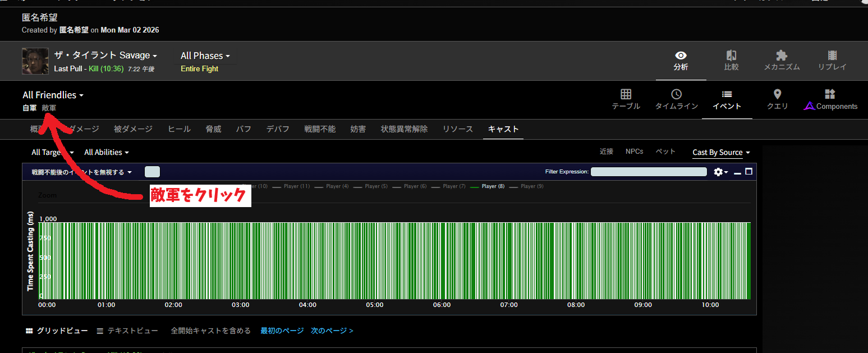Open the リプレイ filmstrip view
Viewport: 868px width, 353px height.
tap(832, 61)
